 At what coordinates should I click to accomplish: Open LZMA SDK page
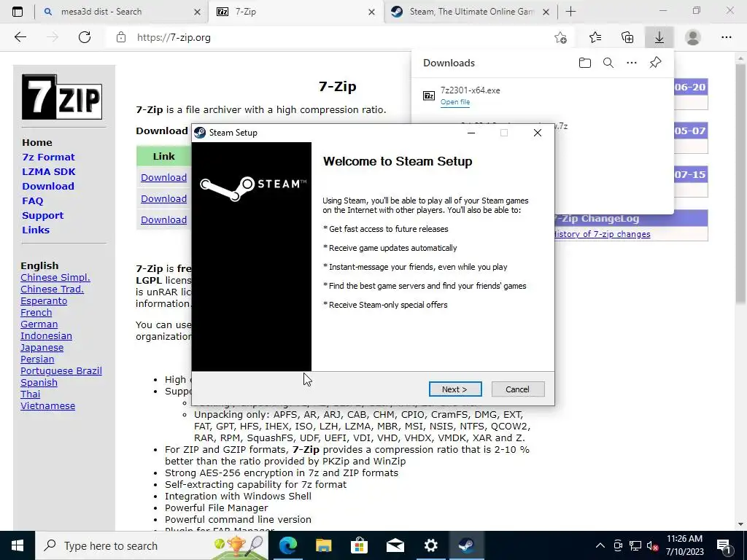(49, 172)
